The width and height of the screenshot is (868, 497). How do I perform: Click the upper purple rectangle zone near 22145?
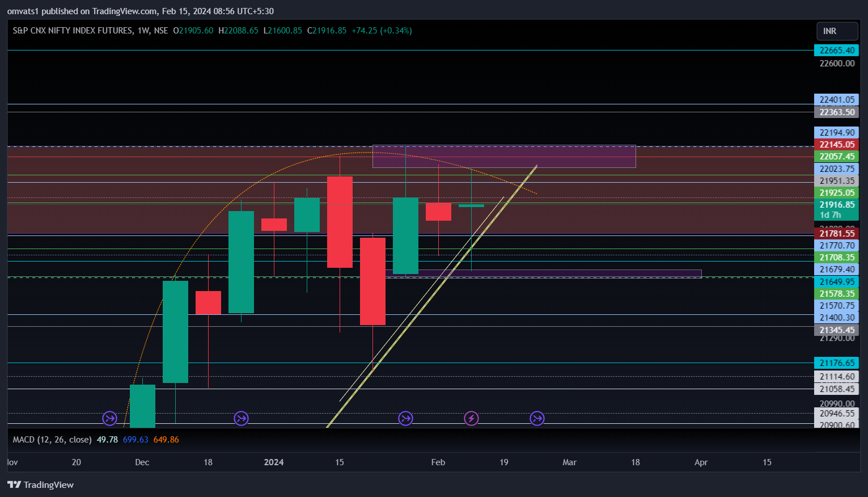point(504,157)
